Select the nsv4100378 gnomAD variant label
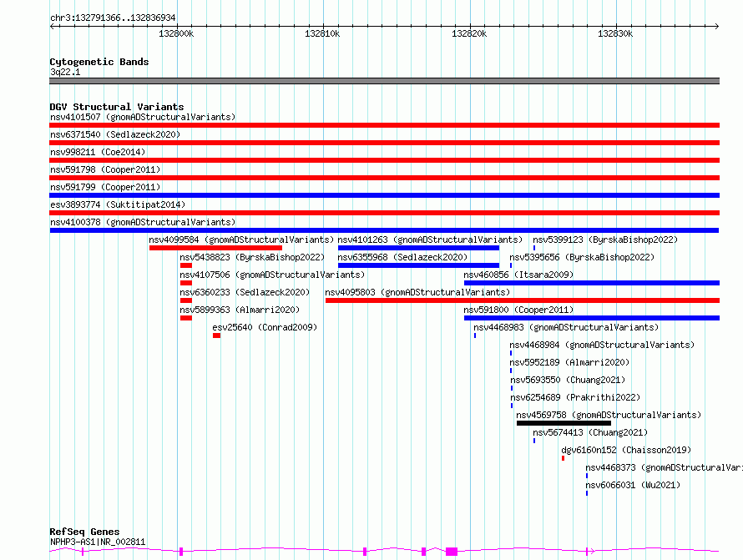This screenshot has height=560, width=743. coord(143,222)
